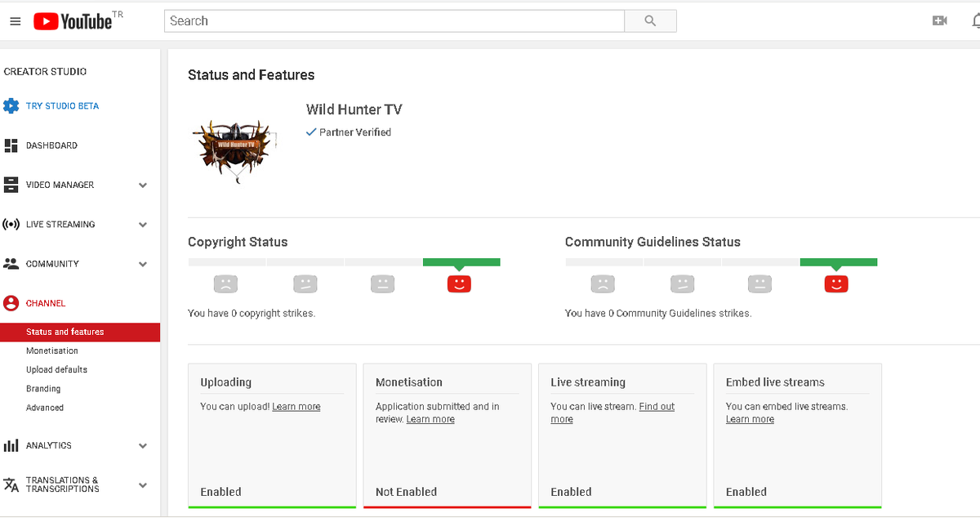Screen dimensions: 980x518
Task: Open Monetisation settings page
Action: tap(52, 351)
